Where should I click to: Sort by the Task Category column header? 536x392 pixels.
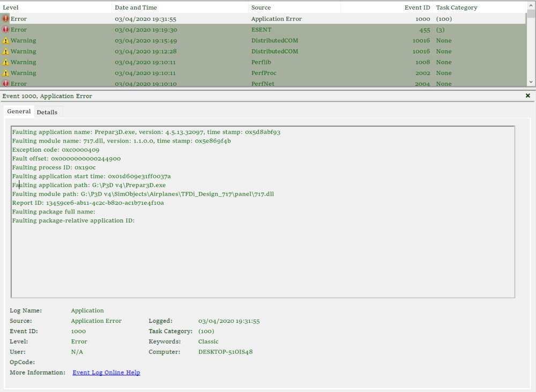point(479,8)
